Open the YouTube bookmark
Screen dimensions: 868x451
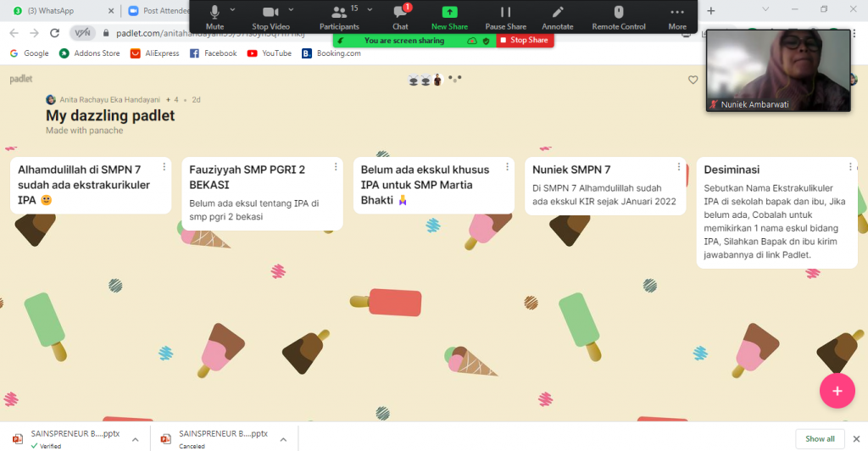pos(270,53)
